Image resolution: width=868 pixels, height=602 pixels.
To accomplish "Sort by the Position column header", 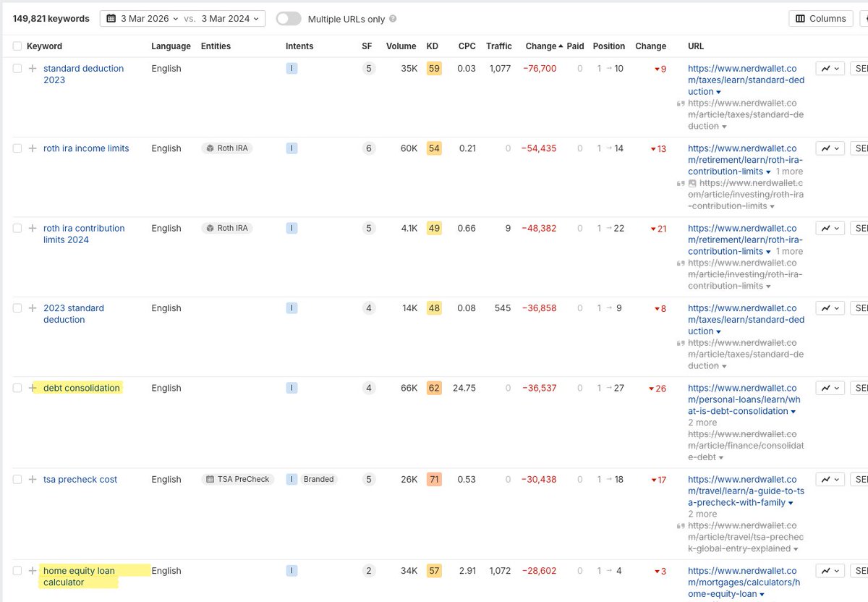I will click(609, 46).
